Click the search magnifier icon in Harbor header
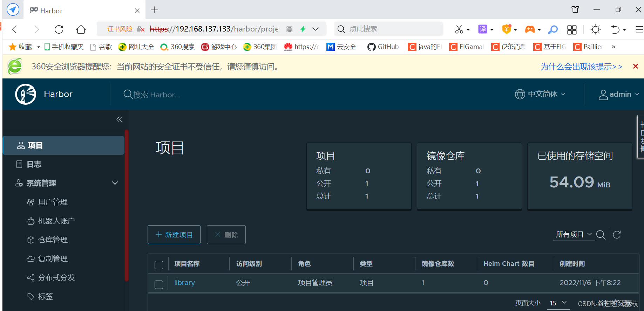 pos(128,94)
